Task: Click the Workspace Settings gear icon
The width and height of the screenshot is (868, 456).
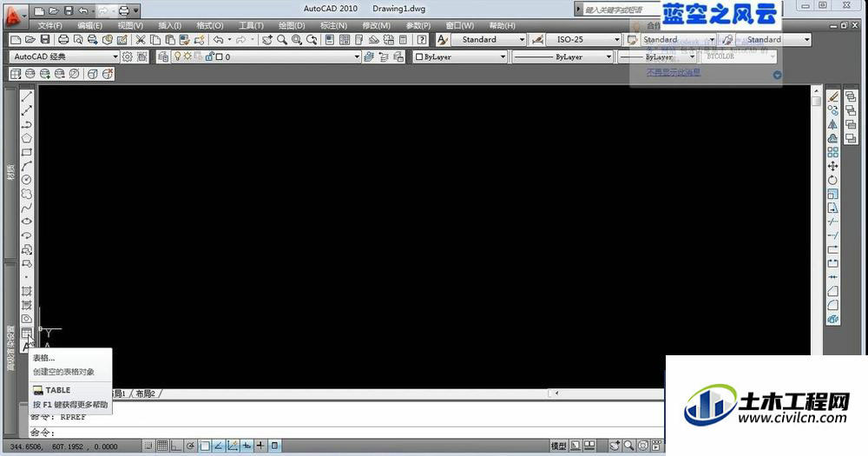Action: 128,56
